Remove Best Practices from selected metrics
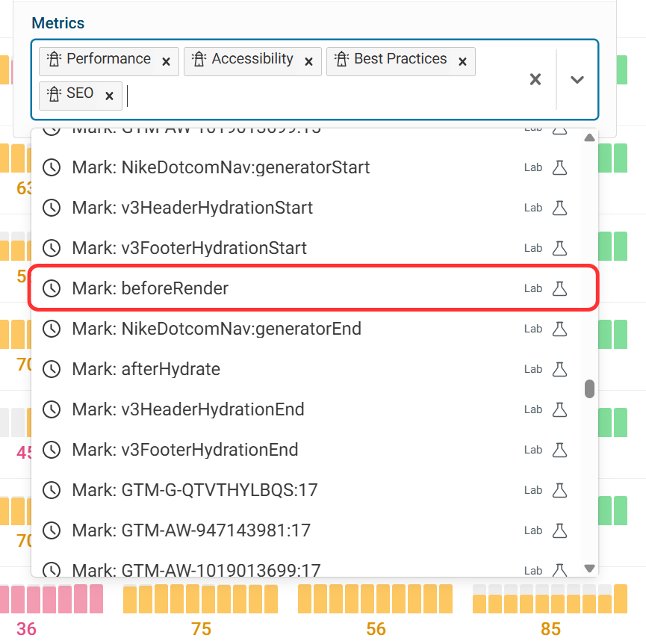Viewport: 646px width, 644px height. (x=462, y=61)
